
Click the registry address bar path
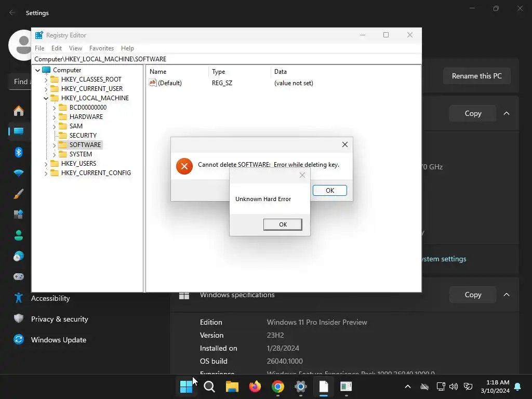pos(227,59)
